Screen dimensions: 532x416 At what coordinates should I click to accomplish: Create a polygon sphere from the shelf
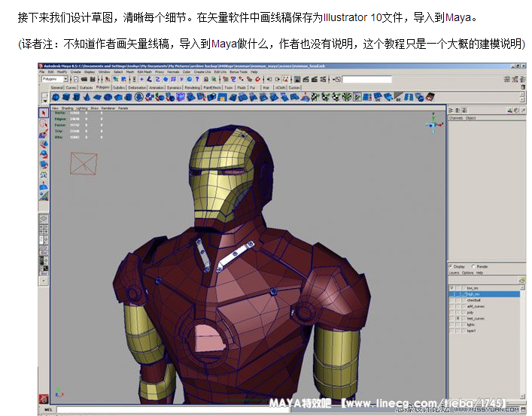pyautogui.click(x=56, y=97)
